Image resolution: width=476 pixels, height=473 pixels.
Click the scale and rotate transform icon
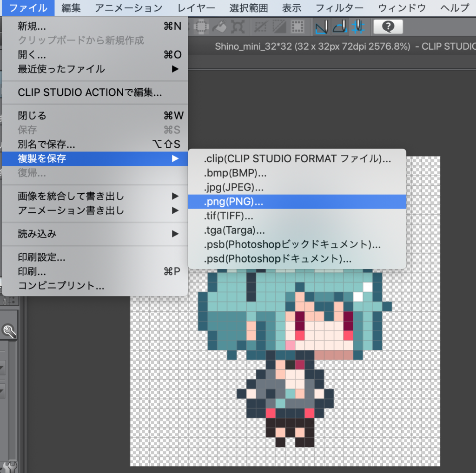[238, 27]
